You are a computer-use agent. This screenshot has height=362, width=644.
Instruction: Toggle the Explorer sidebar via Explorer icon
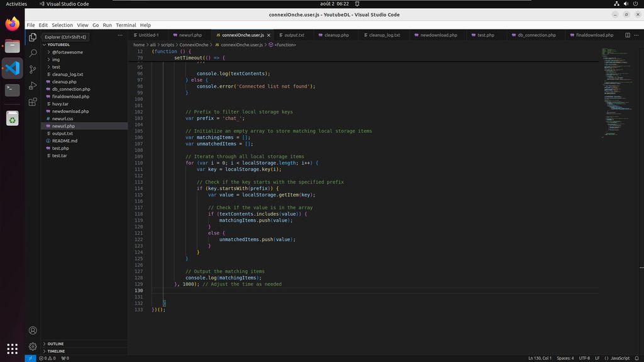click(33, 37)
